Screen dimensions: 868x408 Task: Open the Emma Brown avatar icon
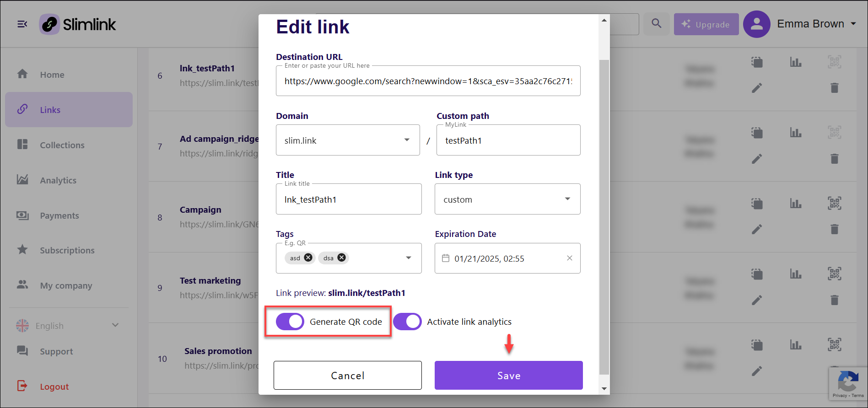[756, 24]
